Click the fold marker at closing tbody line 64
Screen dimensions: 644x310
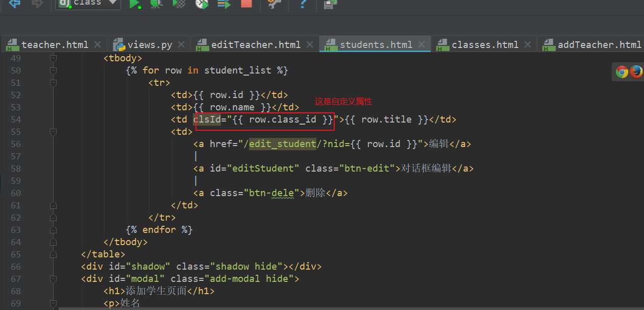point(53,242)
